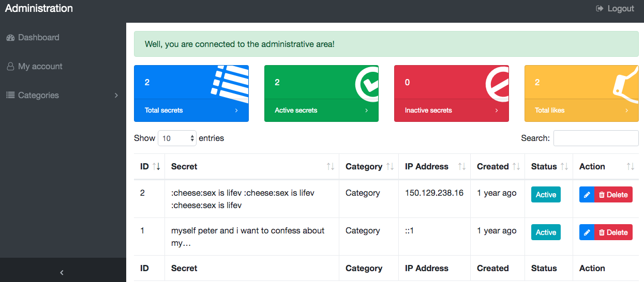Toggle the Active status badge for secret 1
The width and height of the screenshot is (644, 282).
pos(546,232)
